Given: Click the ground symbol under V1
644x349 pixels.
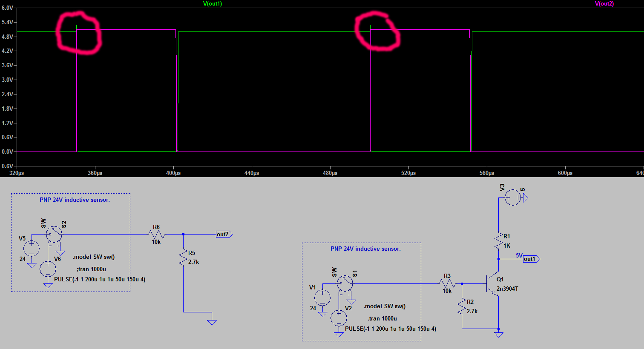Looking at the screenshot, I should point(322,314).
